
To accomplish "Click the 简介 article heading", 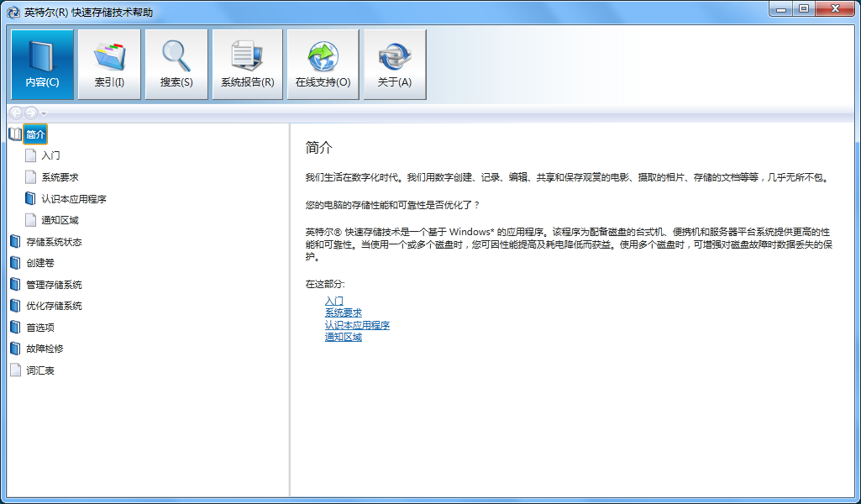I will (x=319, y=148).
